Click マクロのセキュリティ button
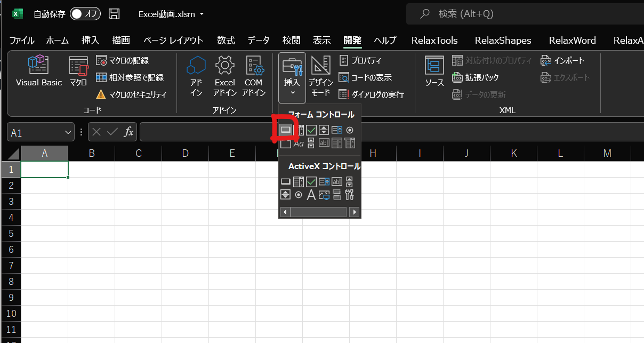Viewport: 644px width, 343px height. (x=131, y=94)
